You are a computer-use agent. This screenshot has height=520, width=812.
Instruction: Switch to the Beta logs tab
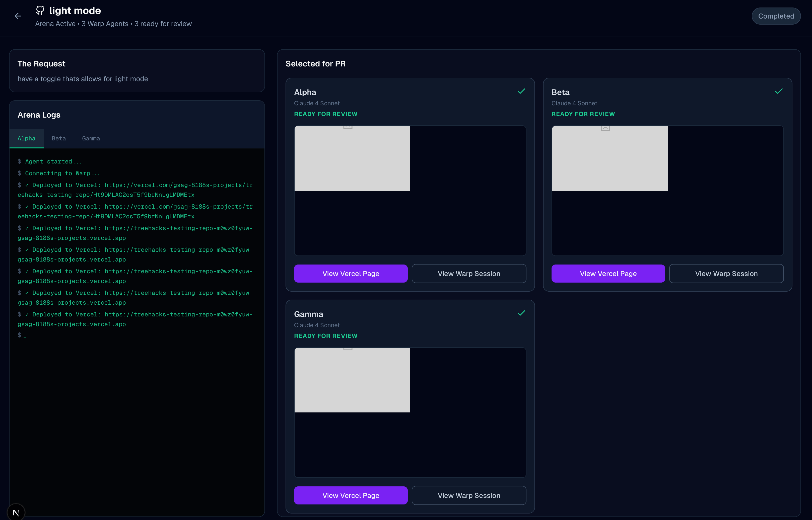click(59, 138)
